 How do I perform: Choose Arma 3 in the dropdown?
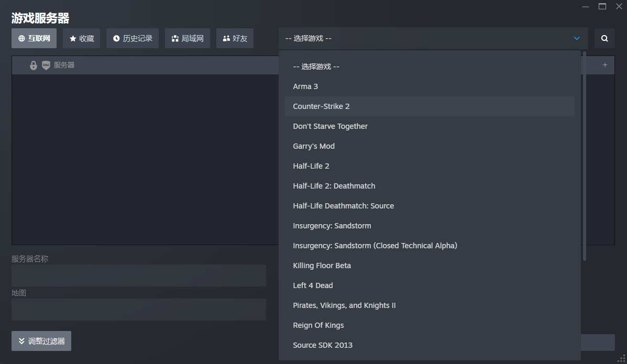pyautogui.click(x=305, y=86)
